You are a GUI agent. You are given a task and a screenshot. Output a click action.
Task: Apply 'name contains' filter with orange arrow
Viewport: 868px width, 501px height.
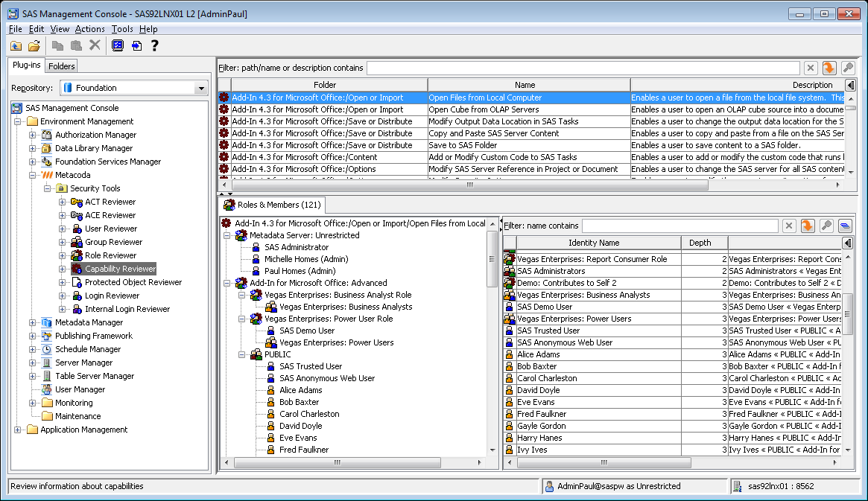(808, 226)
